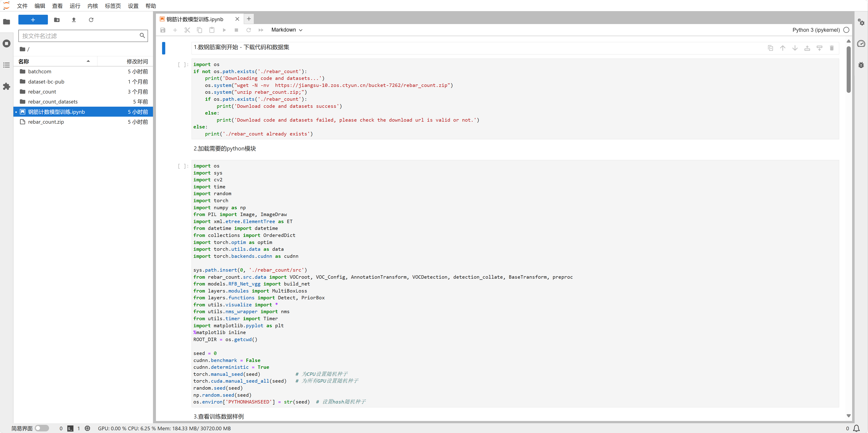
Task: Interrupt the kernel with the stop icon
Action: click(236, 30)
